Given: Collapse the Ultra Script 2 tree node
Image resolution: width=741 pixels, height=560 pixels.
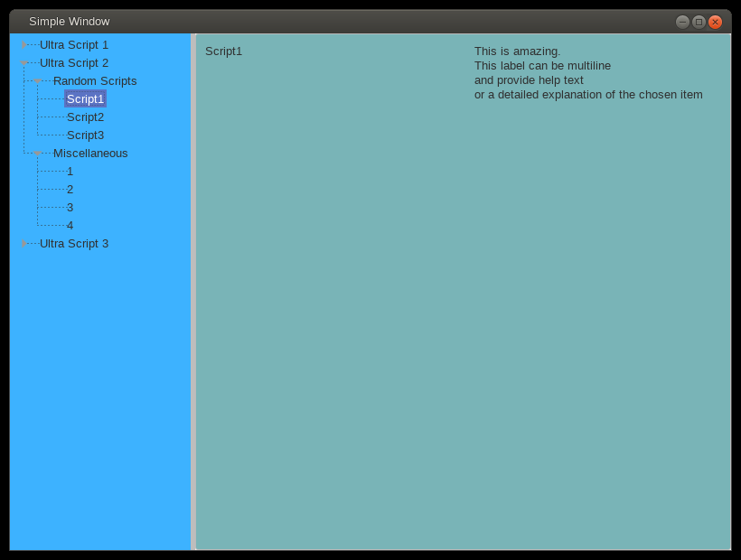Looking at the screenshot, I should point(24,63).
